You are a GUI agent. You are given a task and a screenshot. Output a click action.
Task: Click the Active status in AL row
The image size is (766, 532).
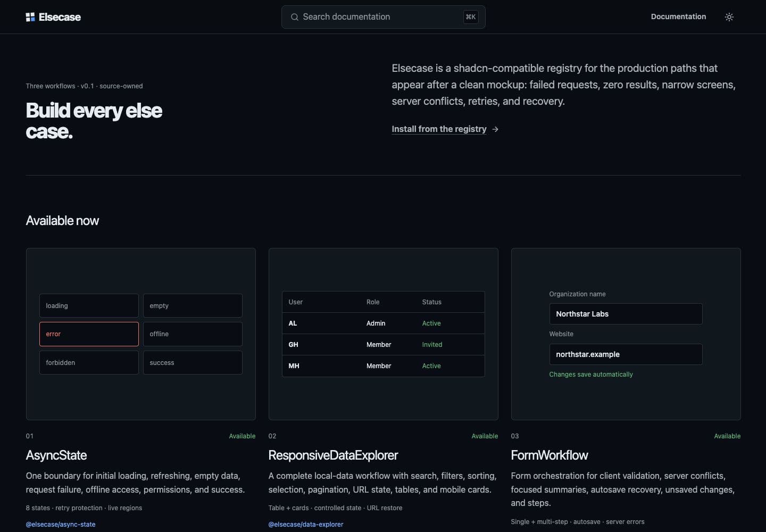tap(431, 323)
